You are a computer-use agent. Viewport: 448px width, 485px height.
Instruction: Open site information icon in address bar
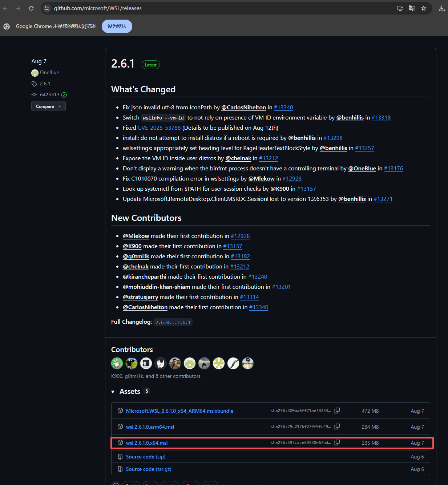pos(47,8)
